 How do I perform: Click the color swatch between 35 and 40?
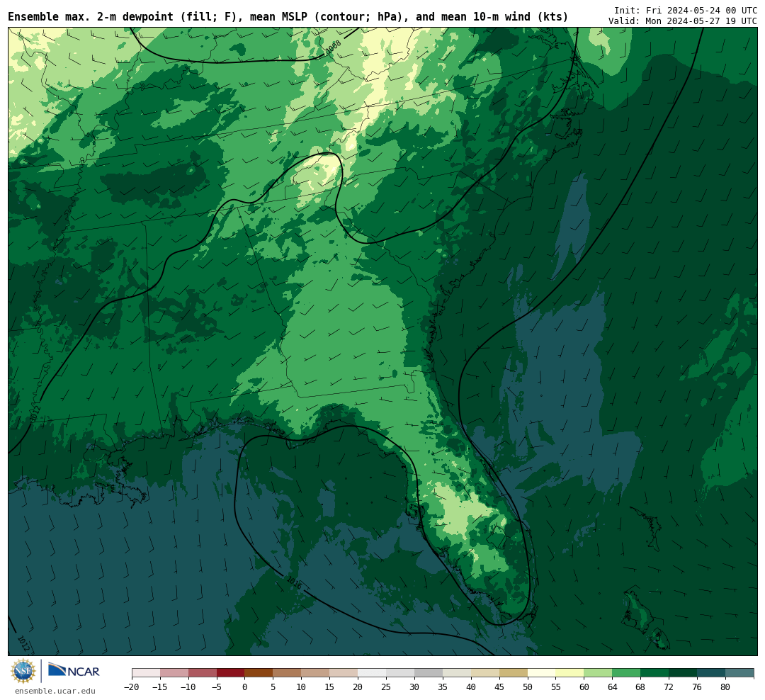[457, 673]
